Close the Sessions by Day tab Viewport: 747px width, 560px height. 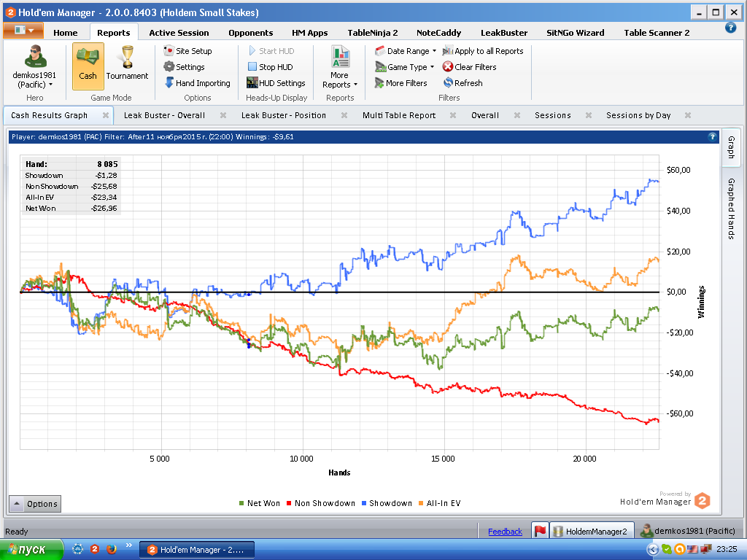click(x=688, y=115)
